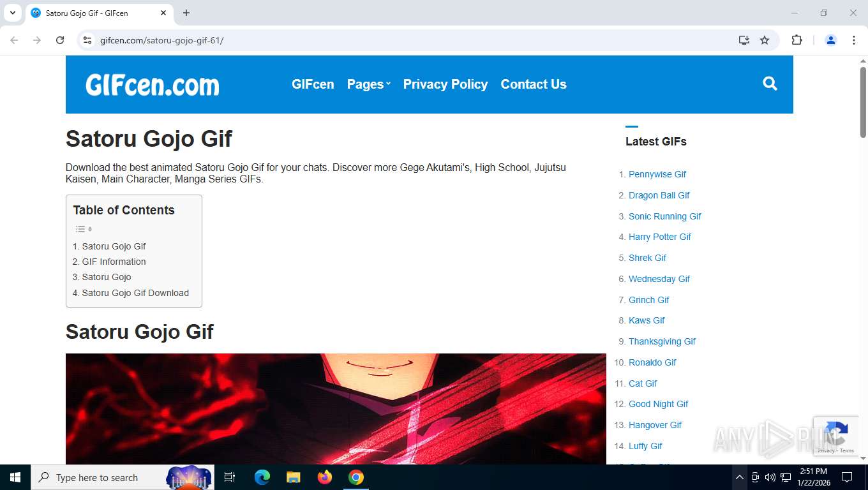Open Task View on the taskbar
The width and height of the screenshot is (868, 490).
(x=230, y=477)
